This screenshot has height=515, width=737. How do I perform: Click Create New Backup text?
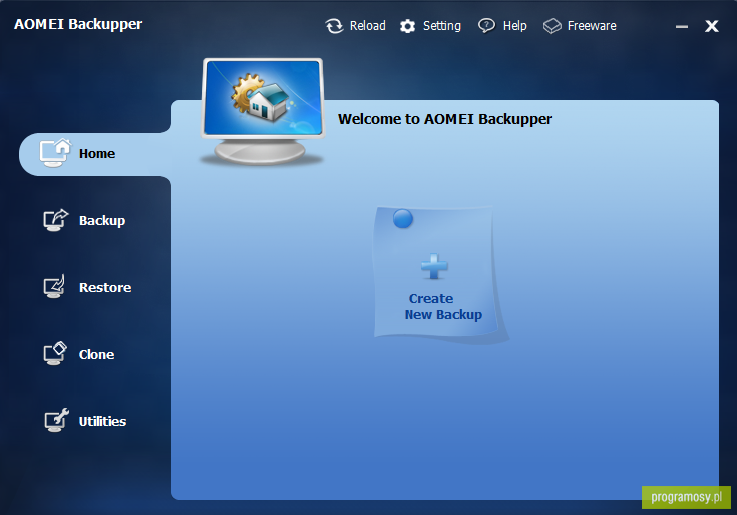pyautogui.click(x=443, y=306)
